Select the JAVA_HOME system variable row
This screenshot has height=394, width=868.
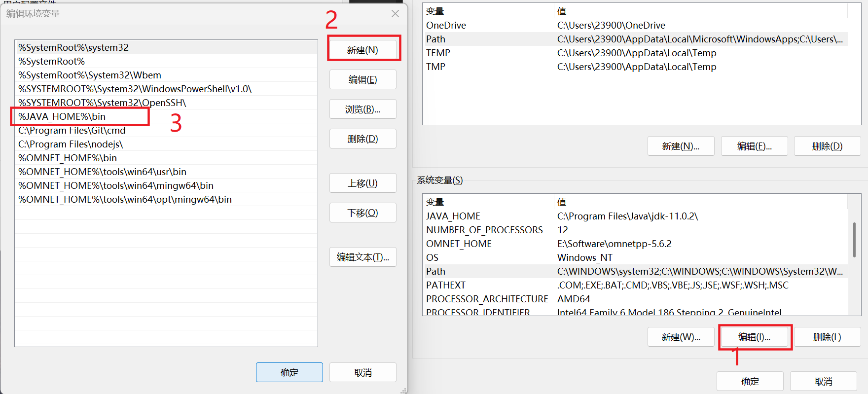(x=453, y=216)
